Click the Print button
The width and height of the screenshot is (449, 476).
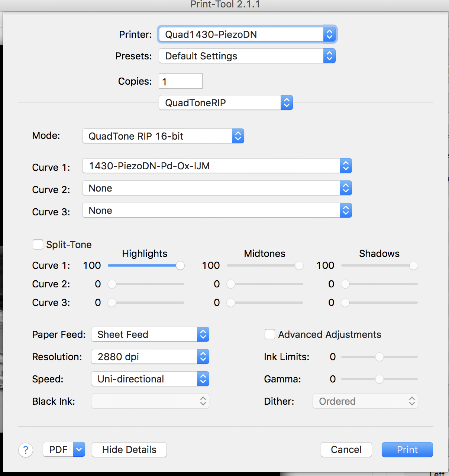point(407,450)
